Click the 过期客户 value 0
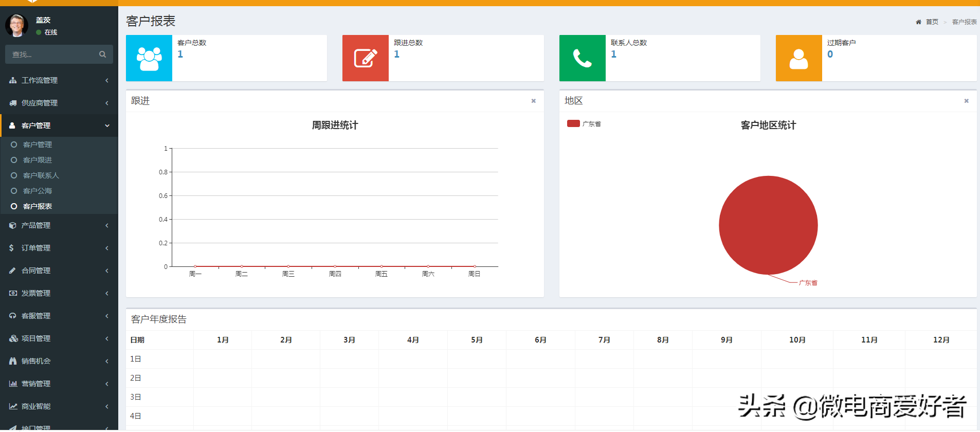This screenshot has width=980, height=432. click(830, 54)
